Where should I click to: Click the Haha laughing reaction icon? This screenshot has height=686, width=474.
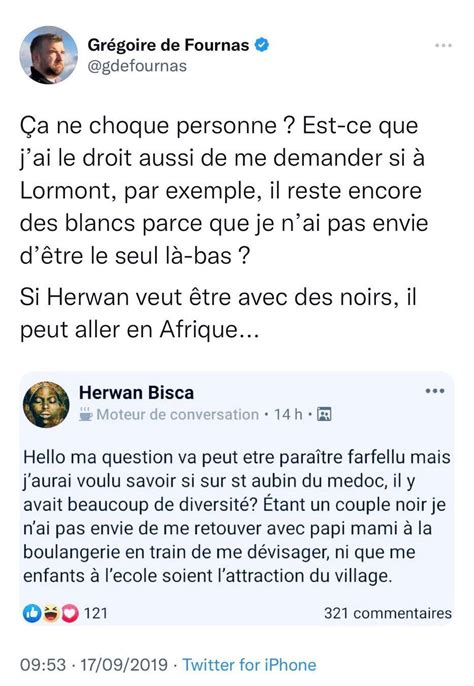coord(51,613)
